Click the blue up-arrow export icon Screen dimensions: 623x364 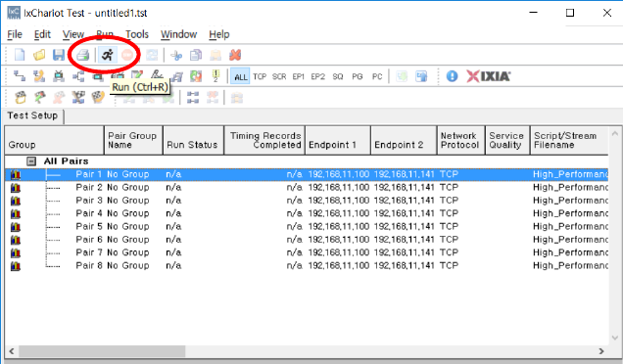pos(421,75)
